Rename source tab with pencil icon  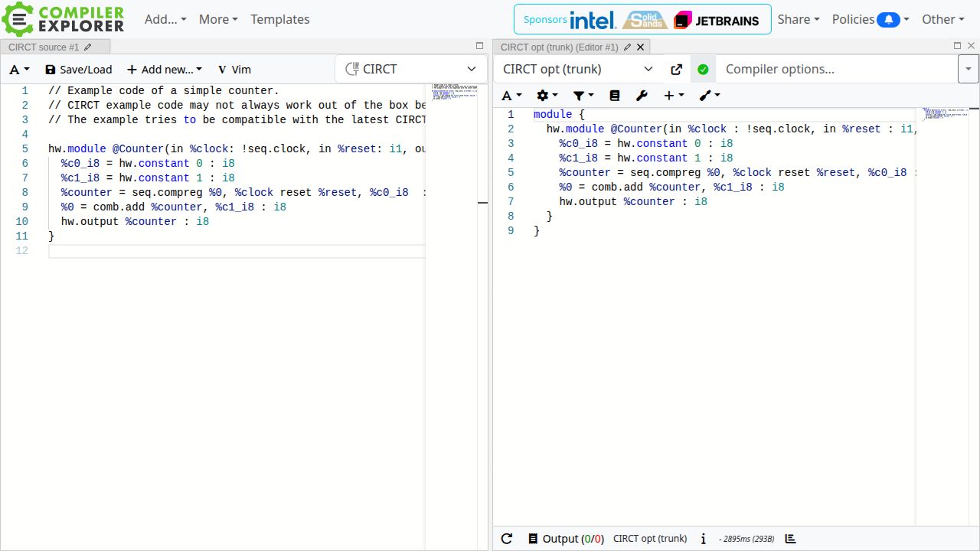(x=88, y=47)
